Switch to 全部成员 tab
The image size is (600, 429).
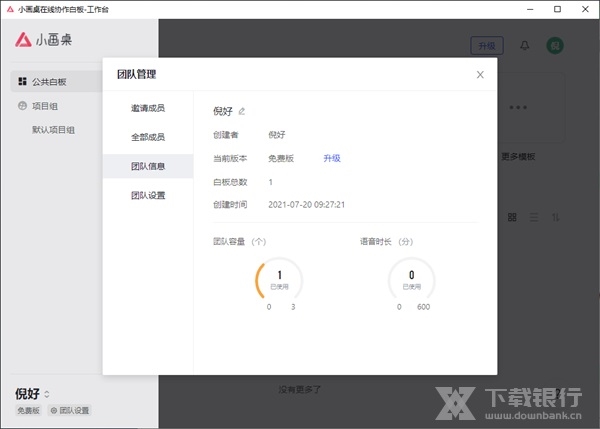pyautogui.click(x=148, y=137)
